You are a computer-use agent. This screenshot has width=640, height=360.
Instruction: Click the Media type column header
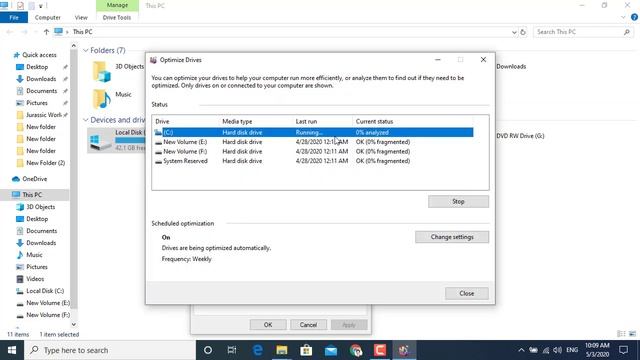pos(237,121)
